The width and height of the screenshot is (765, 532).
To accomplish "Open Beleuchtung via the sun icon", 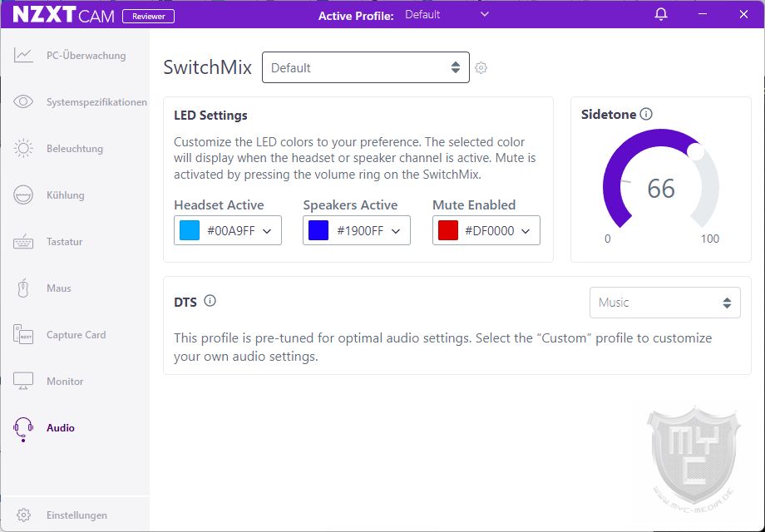I will coord(23,148).
